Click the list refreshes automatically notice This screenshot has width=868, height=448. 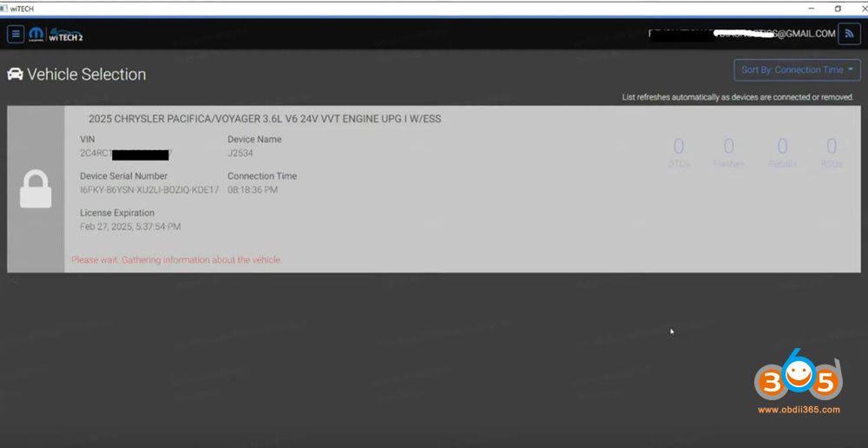(738, 97)
